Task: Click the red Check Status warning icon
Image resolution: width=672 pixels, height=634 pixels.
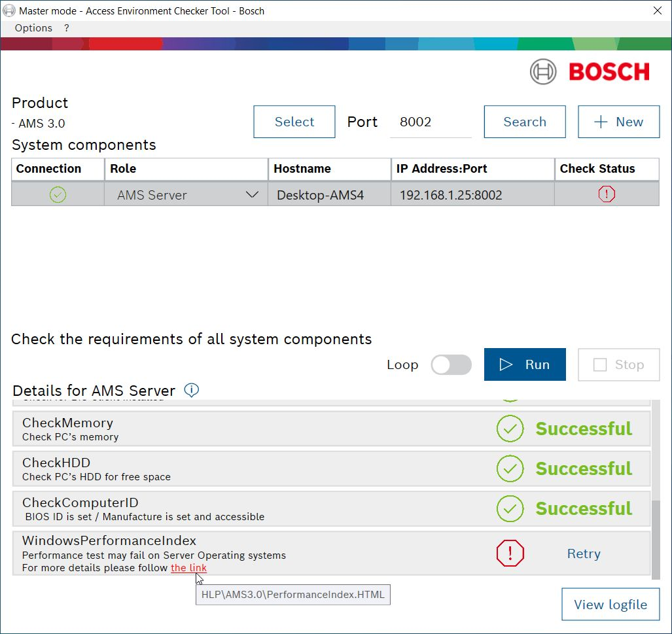Action: 607,194
